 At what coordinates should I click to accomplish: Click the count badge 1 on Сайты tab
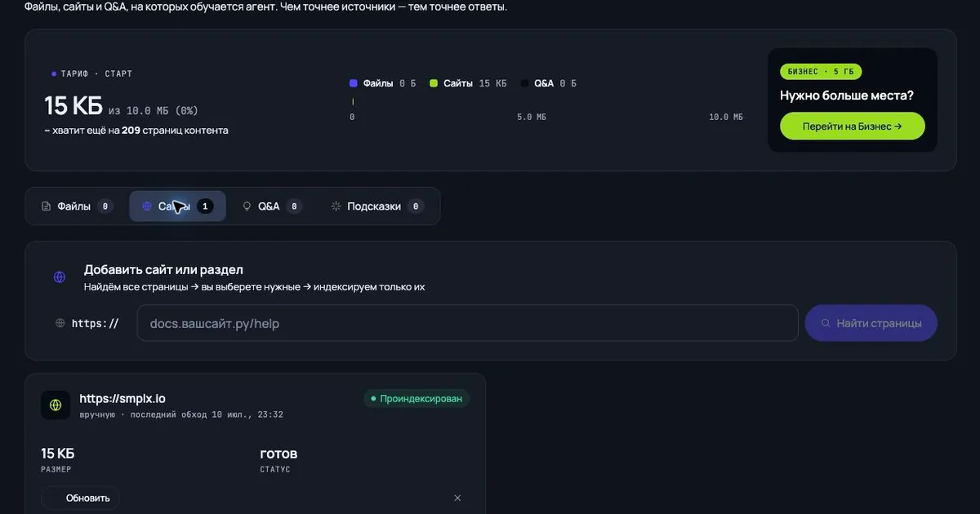click(x=205, y=206)
